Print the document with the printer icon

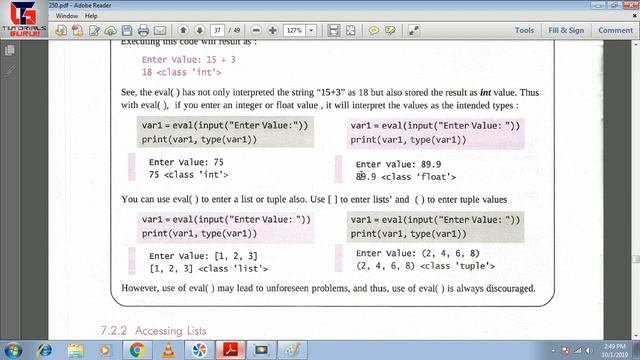point(143,30)
